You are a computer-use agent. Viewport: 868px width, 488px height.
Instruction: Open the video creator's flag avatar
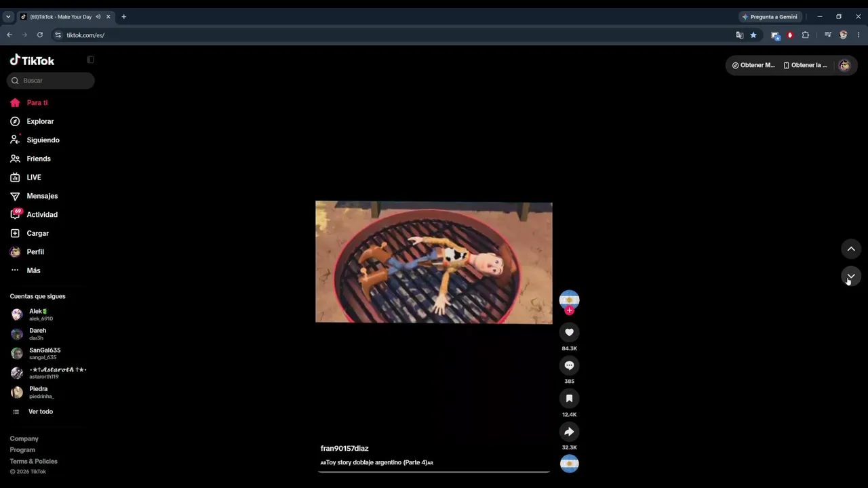tap(569, 300)
